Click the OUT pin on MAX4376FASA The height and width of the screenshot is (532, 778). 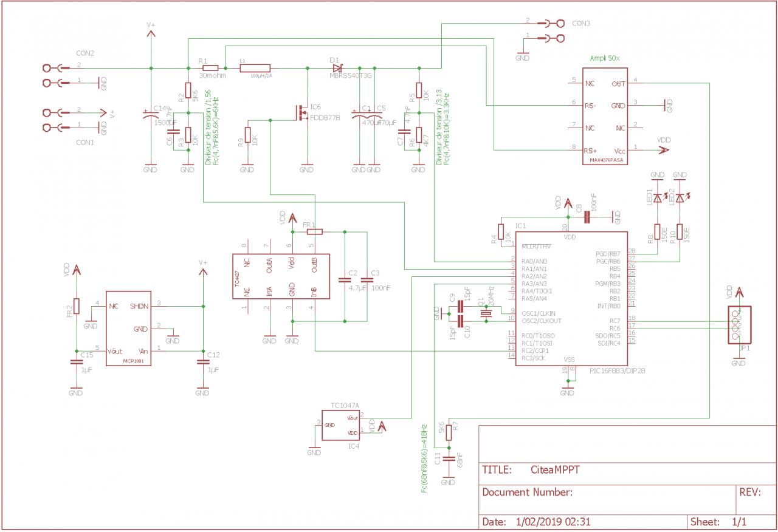[x=619, y=83]
